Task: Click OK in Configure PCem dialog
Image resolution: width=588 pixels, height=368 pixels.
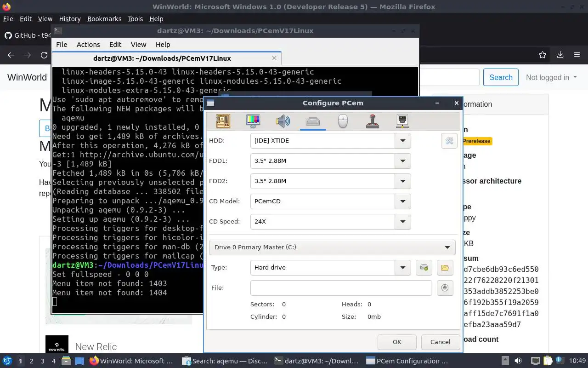Action: pos(397,342)
